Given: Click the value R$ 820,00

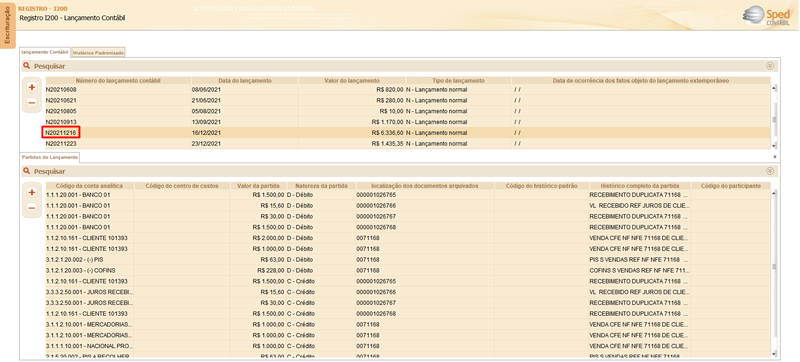Looking at the screenshot, I should point(390,90).
